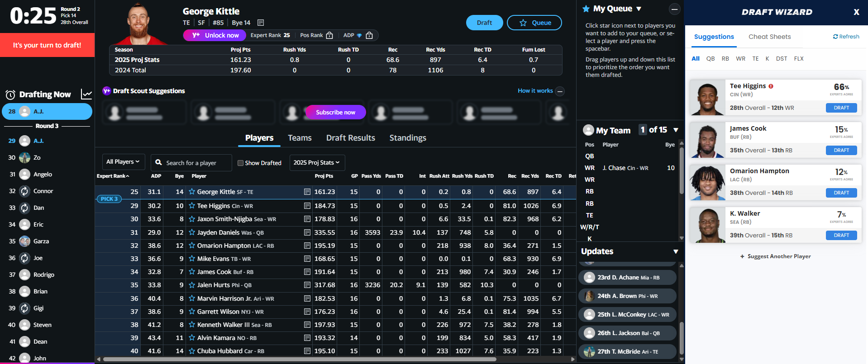Switch to the Draft Results tab
The height and width of the screenshot is (364, 868).
[x=350, y=138]
